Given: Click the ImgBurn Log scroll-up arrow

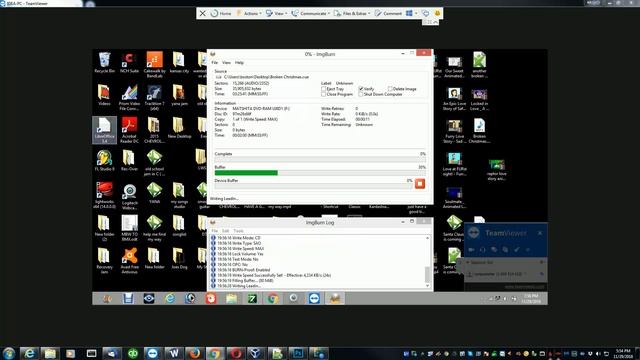Looking at the screenshot, I should [427, 238].
